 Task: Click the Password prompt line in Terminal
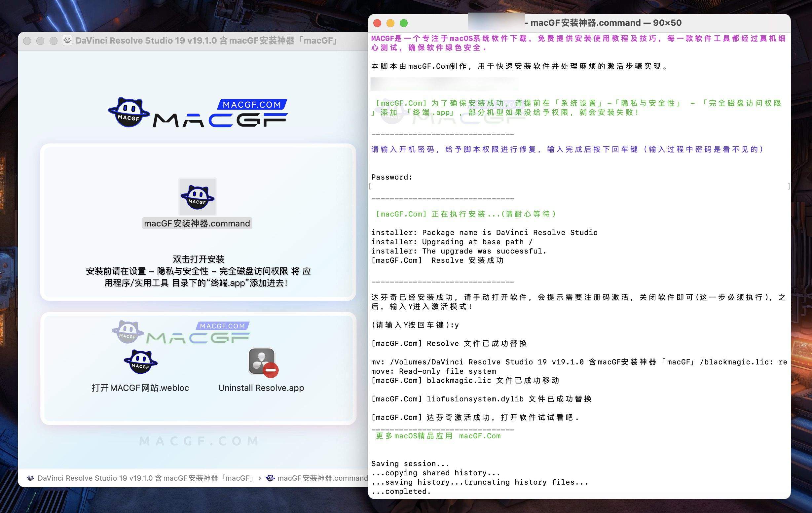(391, 177)
